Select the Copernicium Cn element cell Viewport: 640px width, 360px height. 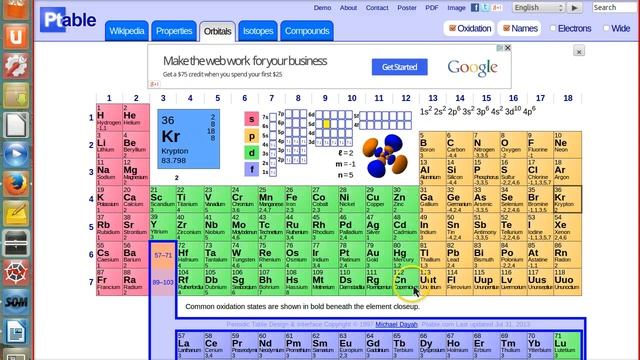click(x=406, y=282)
